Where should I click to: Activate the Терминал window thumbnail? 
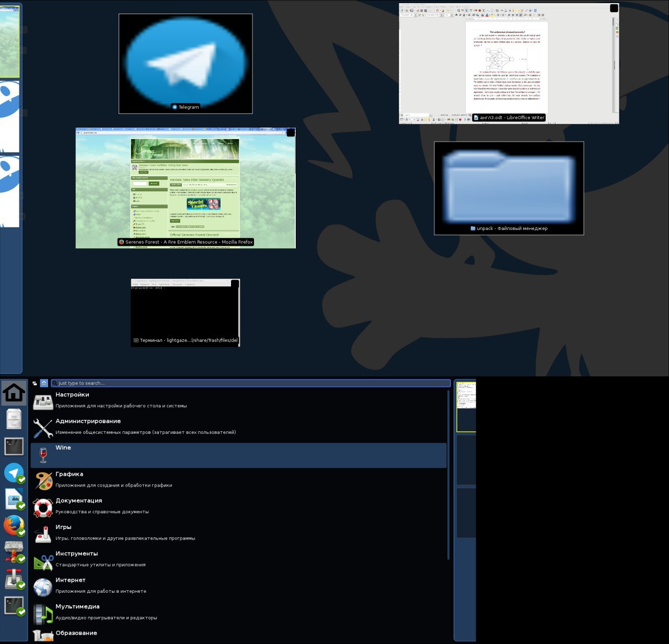pos(185,313)
